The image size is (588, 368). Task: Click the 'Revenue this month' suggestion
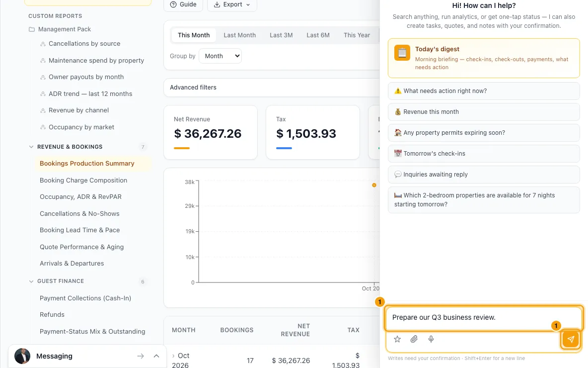click(x=484, y=112)
